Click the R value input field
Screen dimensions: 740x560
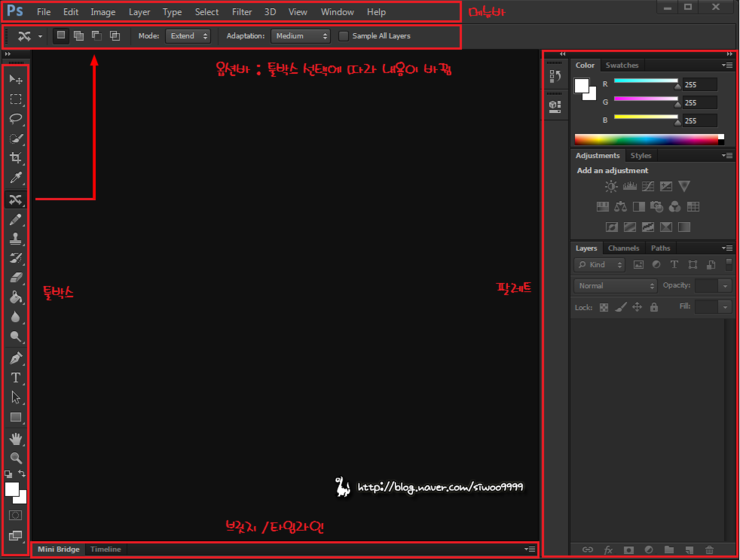[x=698, y=85]
